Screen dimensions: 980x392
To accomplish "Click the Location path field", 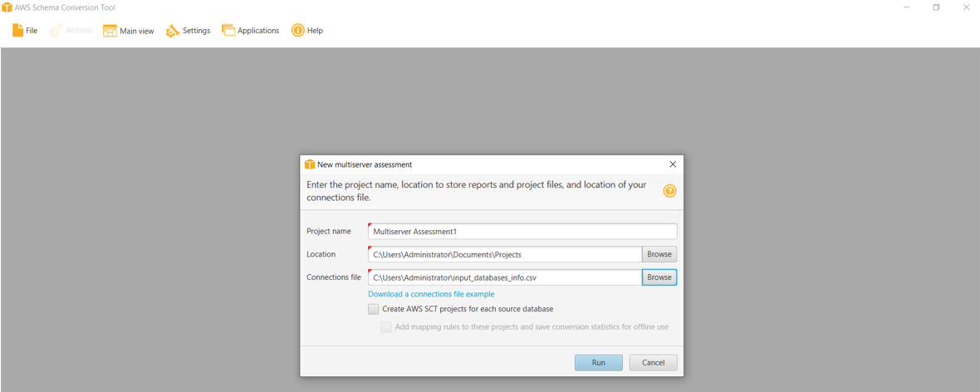I will pos(505,254).
